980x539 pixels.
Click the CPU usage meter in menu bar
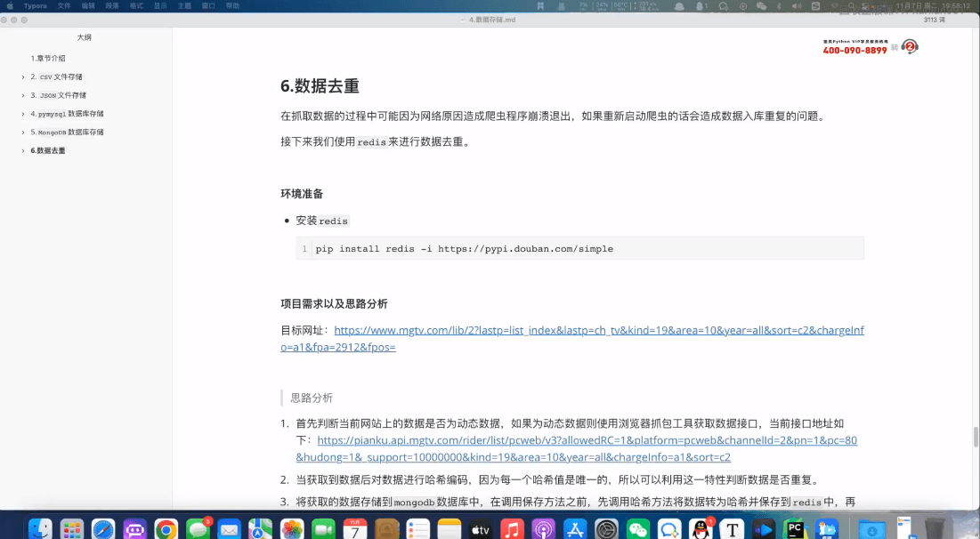(x=583, y=5)
